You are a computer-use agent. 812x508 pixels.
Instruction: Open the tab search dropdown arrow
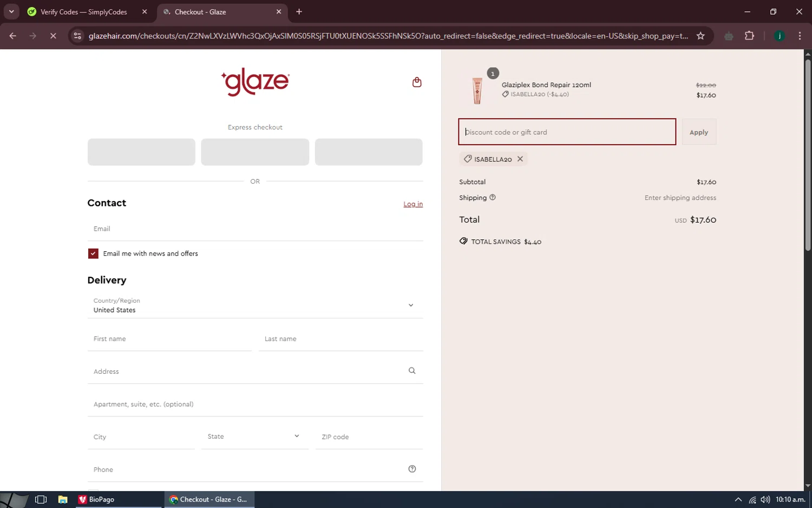[11, 12]
